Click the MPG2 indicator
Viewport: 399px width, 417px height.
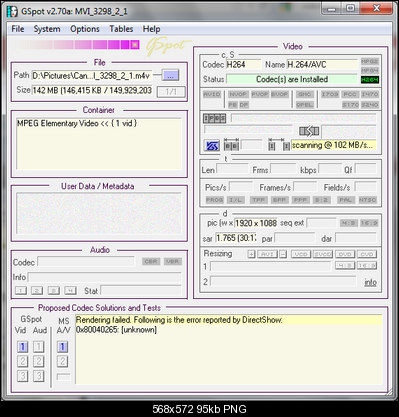tap(370, 62)
